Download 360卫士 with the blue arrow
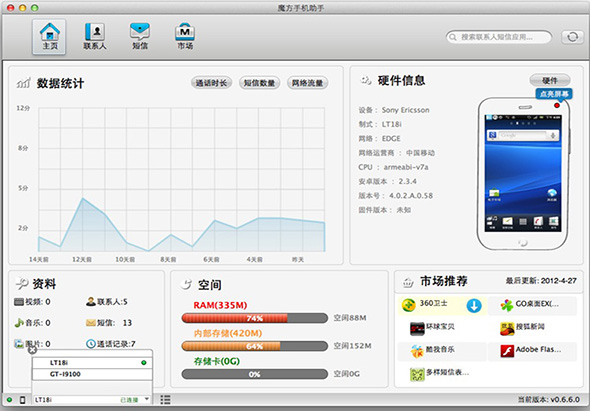The image size is (590, 411). [474, 306]
